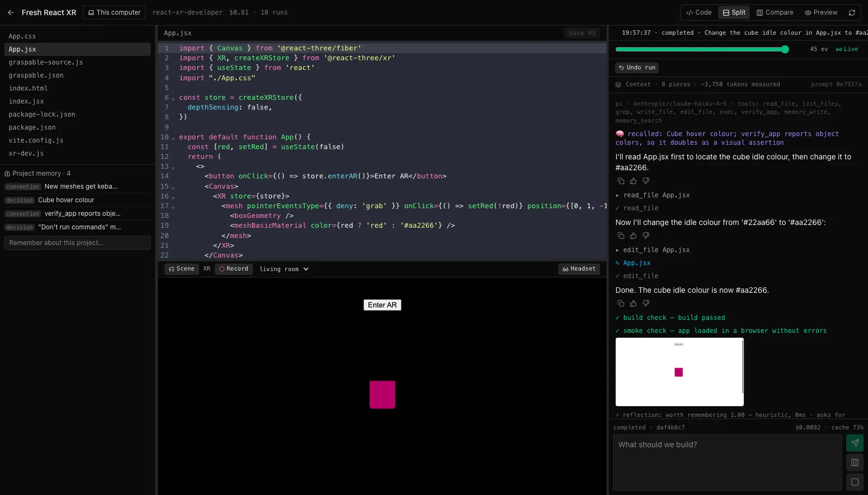The image size is (868, 495).
Task: Switch to Compare view
Action: [775, 12]
